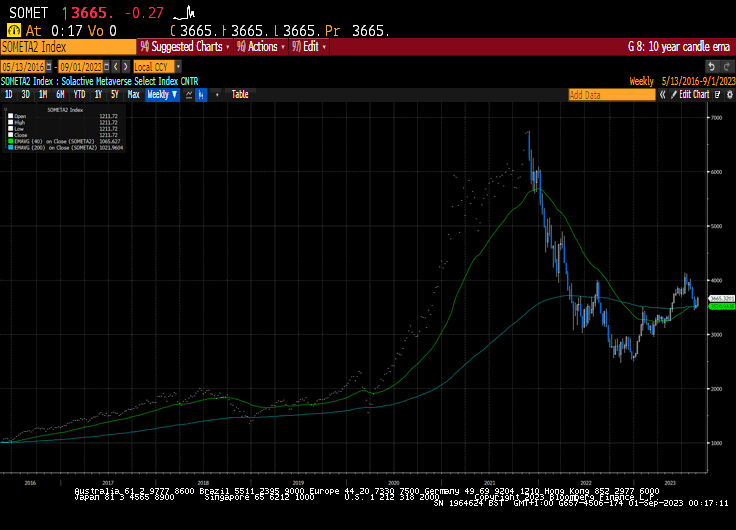This screenshot has width=736, height=530.
Task: Click the -0.27 change value in header
Action: (144, 13)
